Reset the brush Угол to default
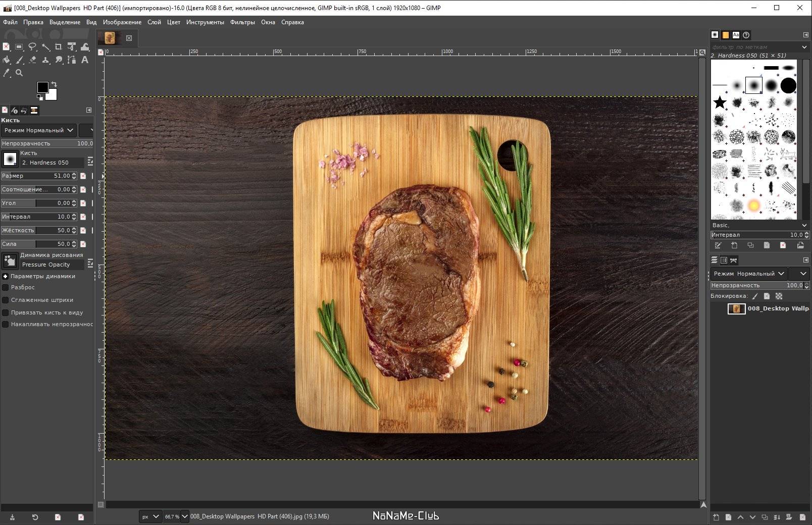Screen dimensions: 812x525 [x=83, y=203]
